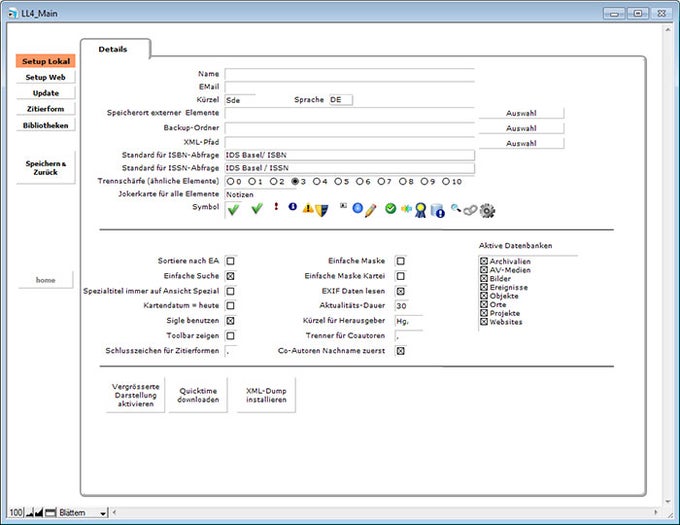Image resolution: width=680 pixels, height=525 pixels.
Task: Click the XML-Dump installieren button
Action: (x=266, y=395)
